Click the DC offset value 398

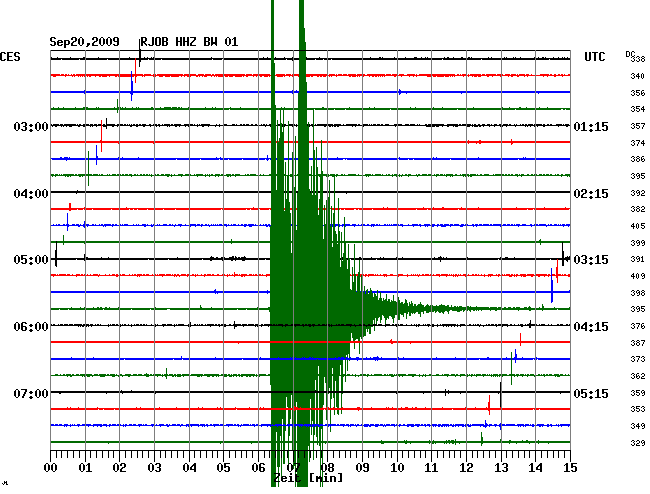point(638,293)
